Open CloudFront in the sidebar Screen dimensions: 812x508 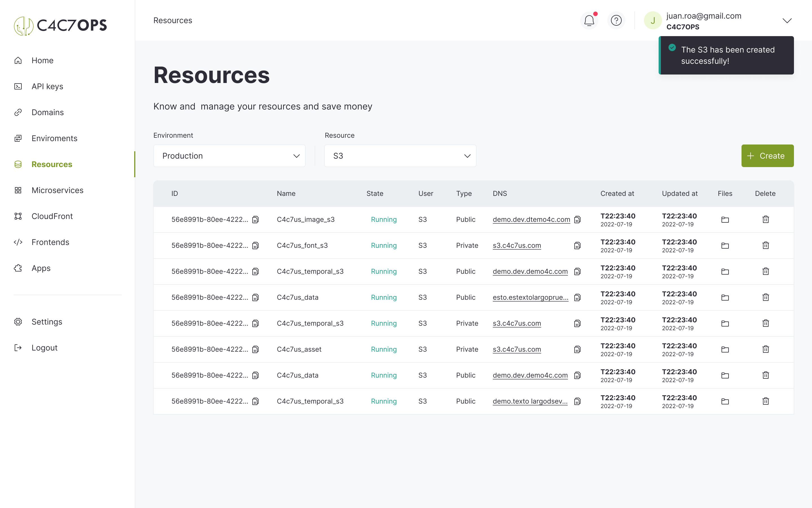(52, 216)
